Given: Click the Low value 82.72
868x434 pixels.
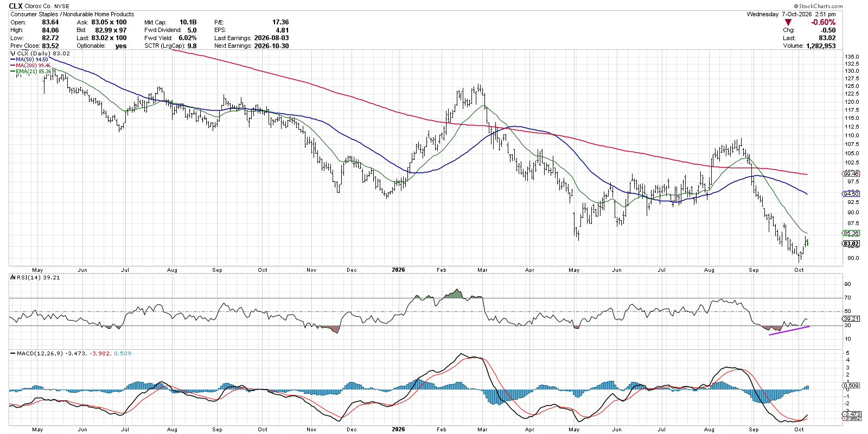Looking at the screenshot, I should click(50, 38).
